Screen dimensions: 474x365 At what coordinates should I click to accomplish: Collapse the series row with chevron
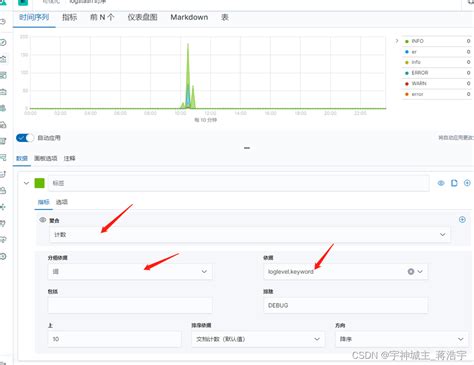(x=26, y=183)
